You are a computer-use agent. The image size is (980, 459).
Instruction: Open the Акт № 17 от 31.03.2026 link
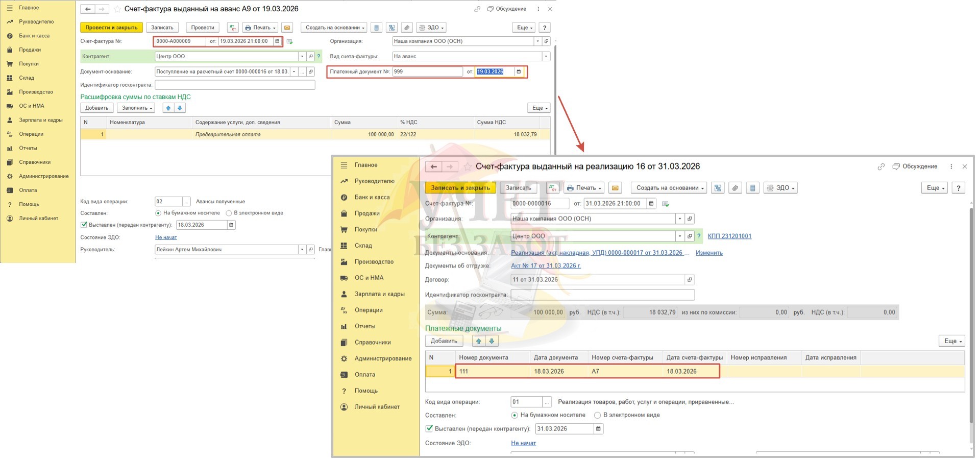click(x=546, y=265)
